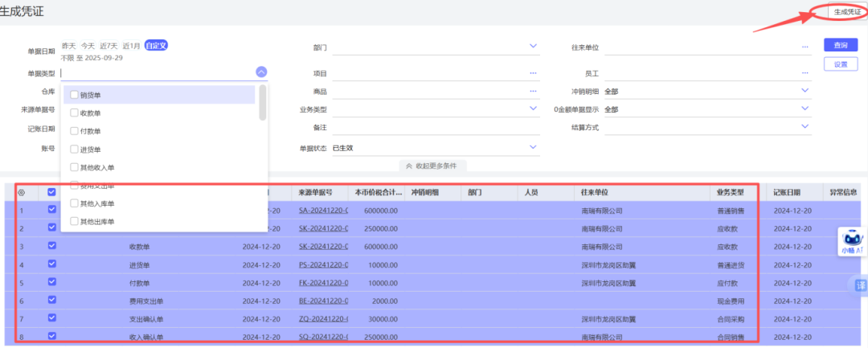Viewport: 868px width, 348px height.
Task: Open source document link SK-20241220 in row 3
Action: (323, 247)
